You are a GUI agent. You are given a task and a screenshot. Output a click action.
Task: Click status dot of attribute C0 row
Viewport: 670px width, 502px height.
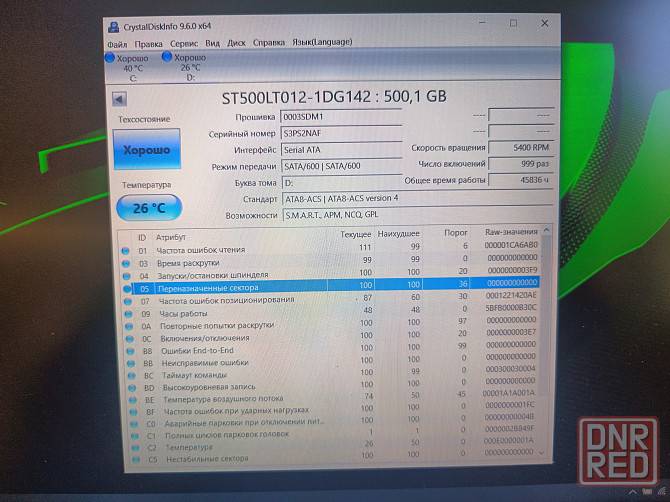[134, 424]
